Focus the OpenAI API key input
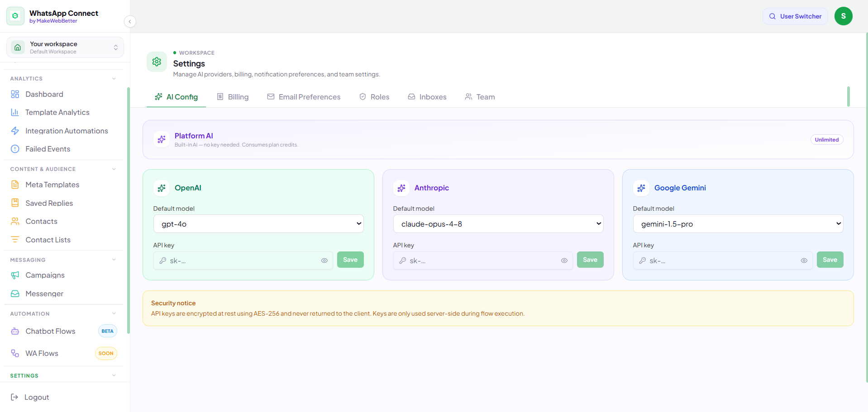Viewport: 868px width, 412px height. click(x=243, y=260)
